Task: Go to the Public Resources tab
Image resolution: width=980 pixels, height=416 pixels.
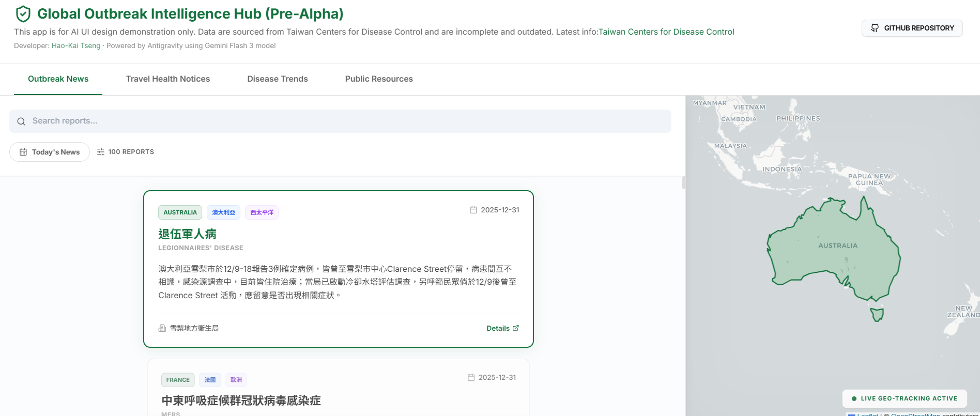Action: click(379, 79)
